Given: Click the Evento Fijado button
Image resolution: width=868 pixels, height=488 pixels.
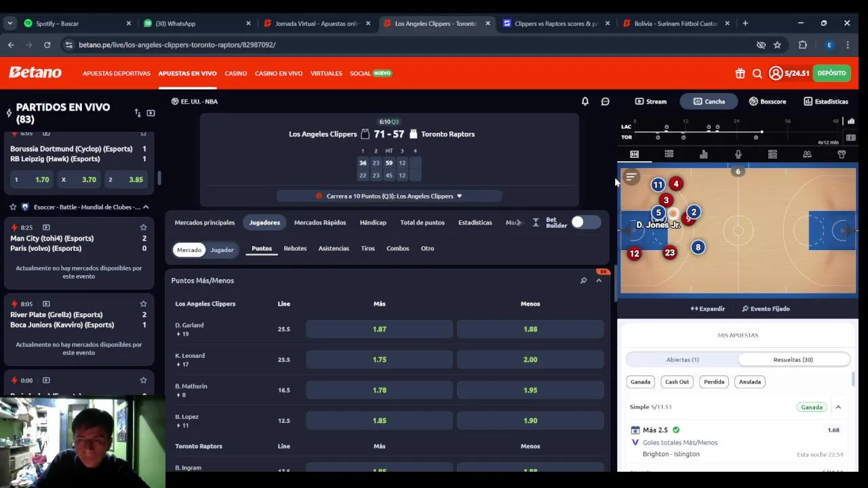Looking at the screenshot, I should point(766,309).
